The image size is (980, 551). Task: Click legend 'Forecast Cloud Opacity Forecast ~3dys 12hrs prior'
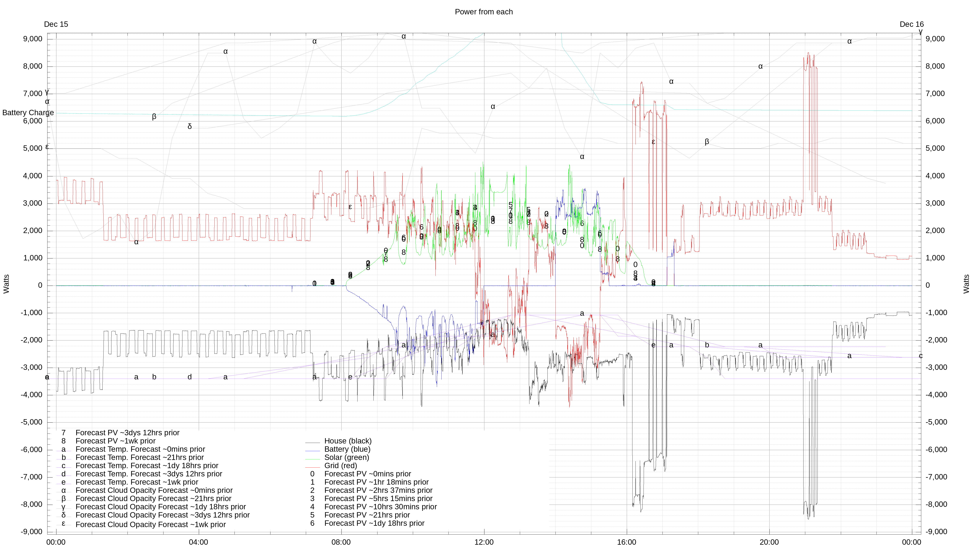pyautogui.click(x=163, y=515)
